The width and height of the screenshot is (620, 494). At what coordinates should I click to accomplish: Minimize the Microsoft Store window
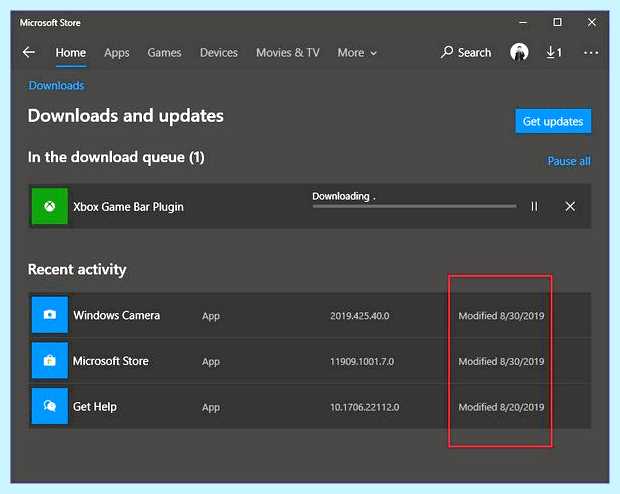523,23
